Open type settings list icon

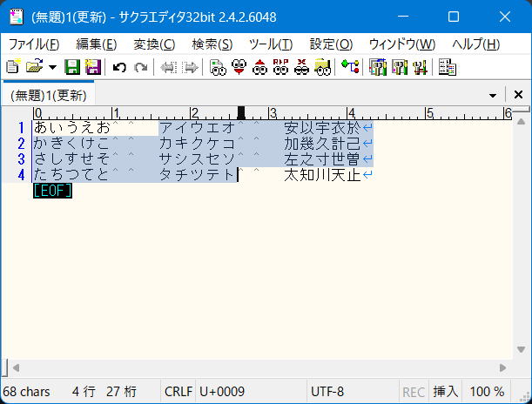pyautogui.click(x=378, y=67)
